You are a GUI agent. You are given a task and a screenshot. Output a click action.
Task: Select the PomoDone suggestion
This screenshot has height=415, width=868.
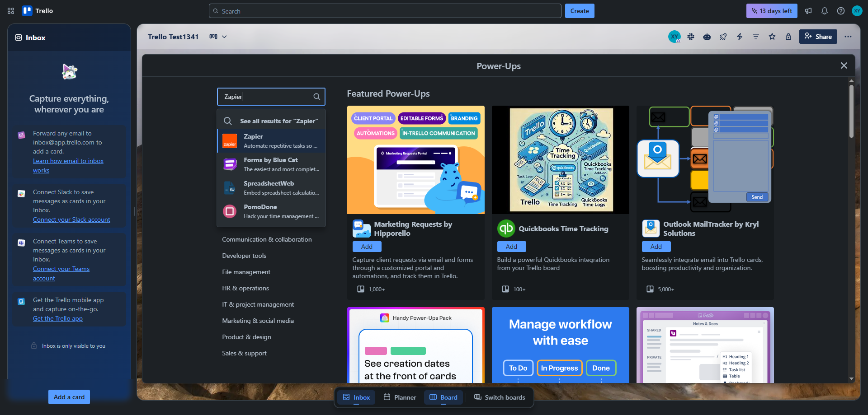tap(271, 211)
